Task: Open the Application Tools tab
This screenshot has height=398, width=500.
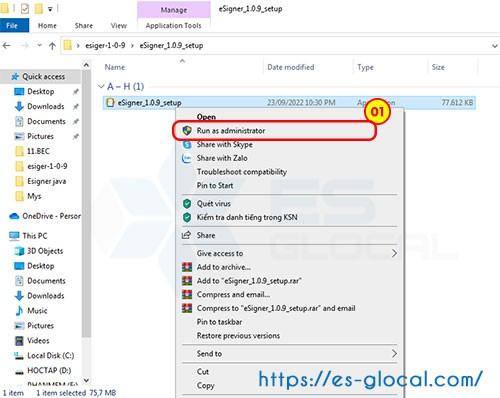Action: [x=173, y=26]
